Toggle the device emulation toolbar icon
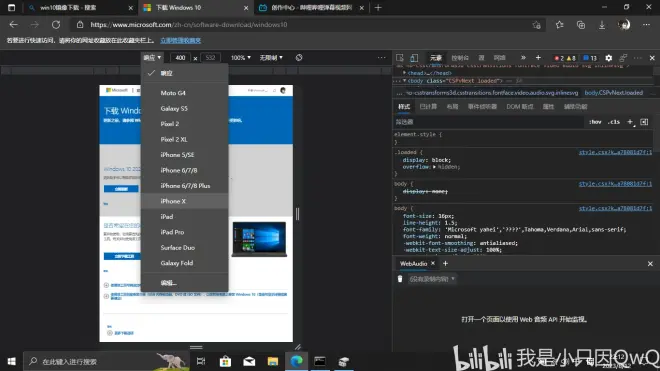This screenshot has height=371, width=660. click(x=414, y=58)
